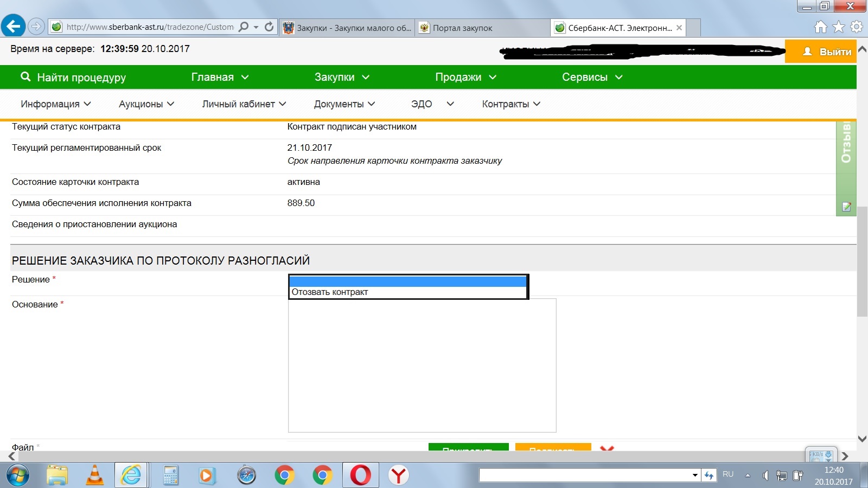Open Yandex browser from the taskbar

[399, 476]
